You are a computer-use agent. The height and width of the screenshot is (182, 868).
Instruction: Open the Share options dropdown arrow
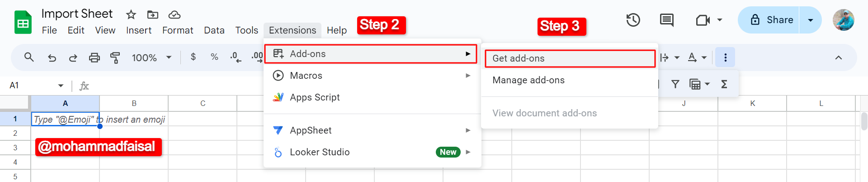coord(810,20)
